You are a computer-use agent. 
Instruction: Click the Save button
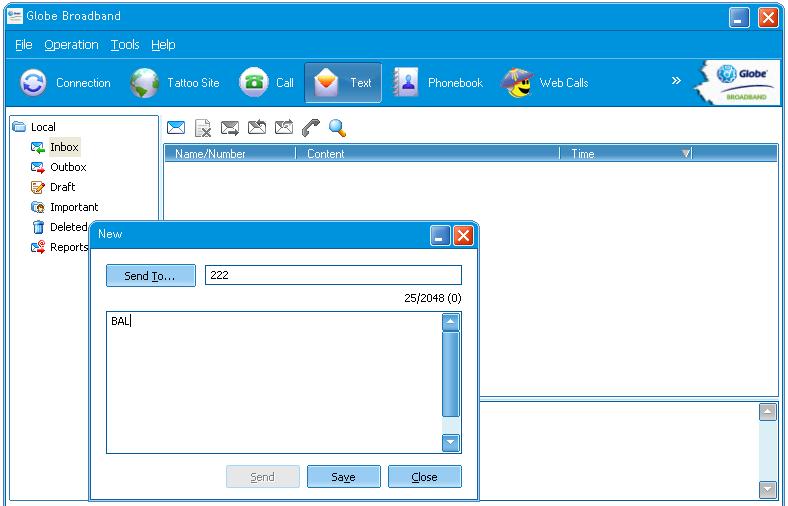point(344,476)
